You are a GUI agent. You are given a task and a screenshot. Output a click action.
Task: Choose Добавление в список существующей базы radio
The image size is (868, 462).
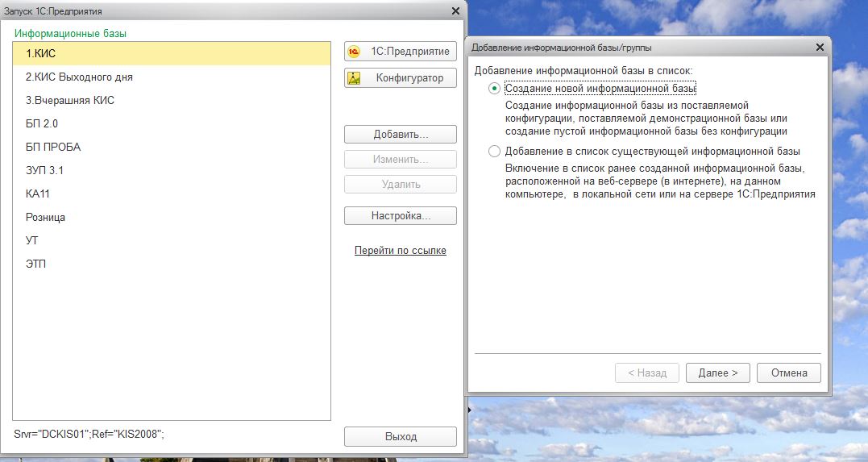pyautogui.click(x=494, y=152)
